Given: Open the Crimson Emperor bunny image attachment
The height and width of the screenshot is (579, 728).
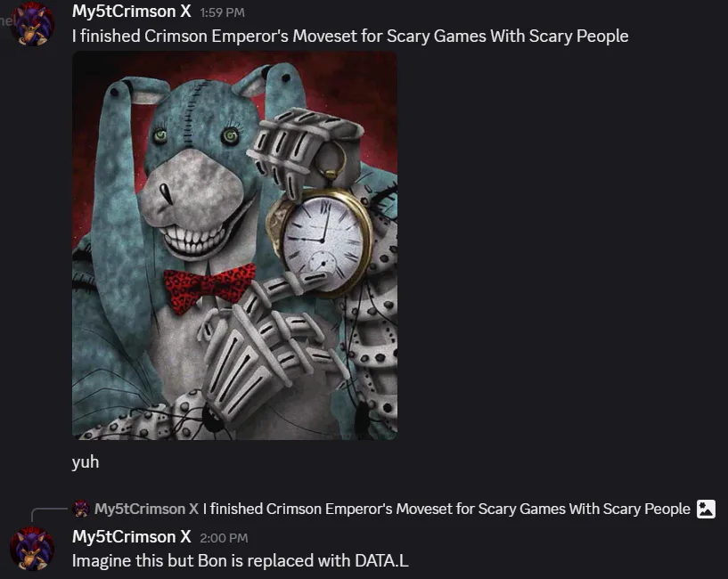Looking at the screenshot, I should [x=234, y=245].
